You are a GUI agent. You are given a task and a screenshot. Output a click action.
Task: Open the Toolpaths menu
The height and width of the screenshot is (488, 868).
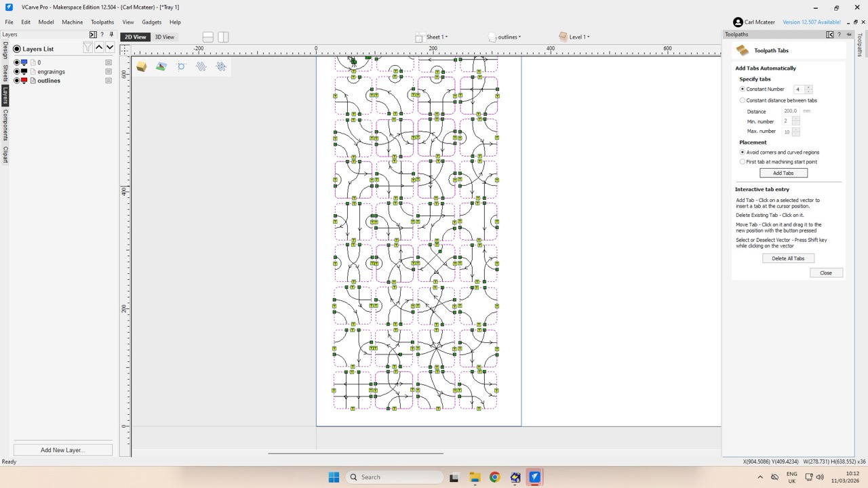pos(102,22)
